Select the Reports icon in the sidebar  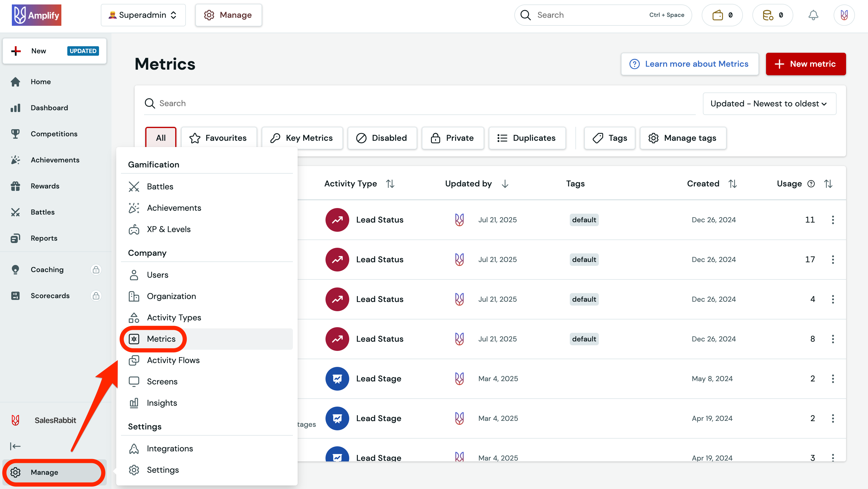(x=15, y=238)
